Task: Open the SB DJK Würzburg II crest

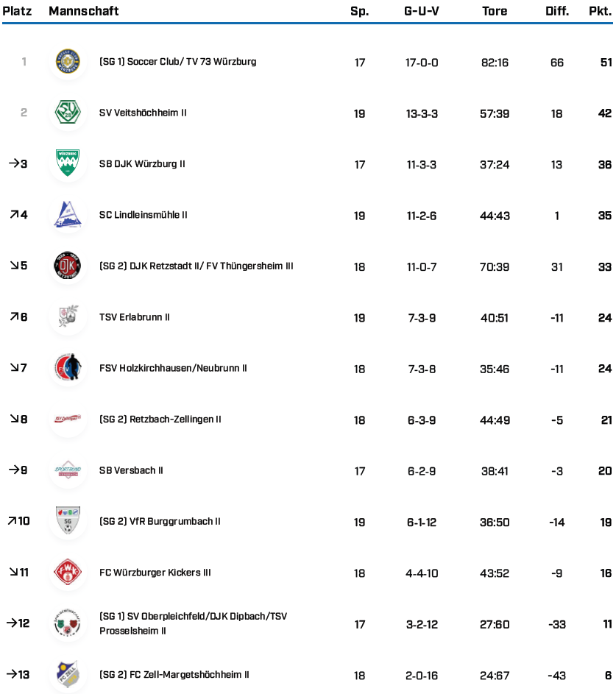Action: click(68, 164)
